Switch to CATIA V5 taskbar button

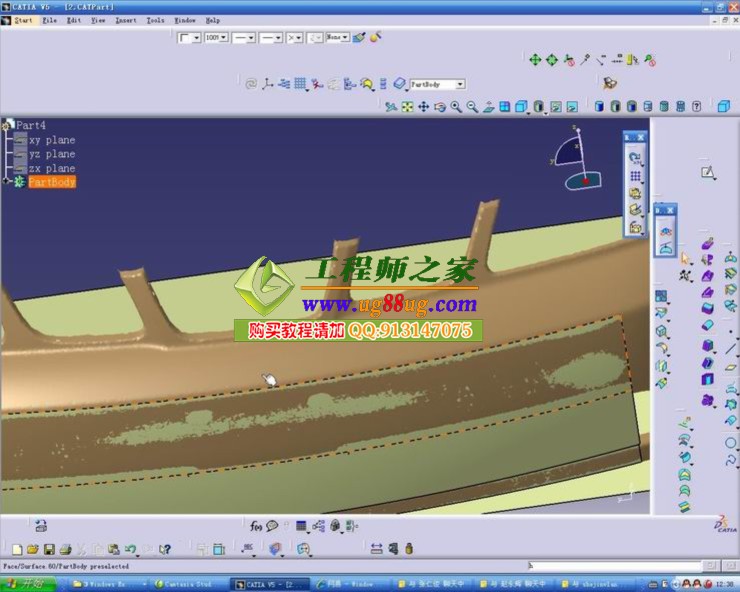(269, 584)
